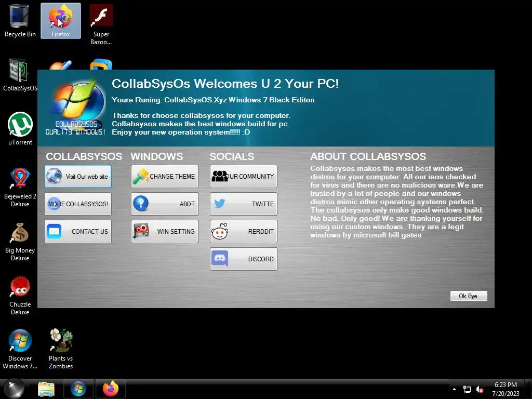
Task: Click the ABOUT COLLABSYSOS heading
Action: [368, 156]
